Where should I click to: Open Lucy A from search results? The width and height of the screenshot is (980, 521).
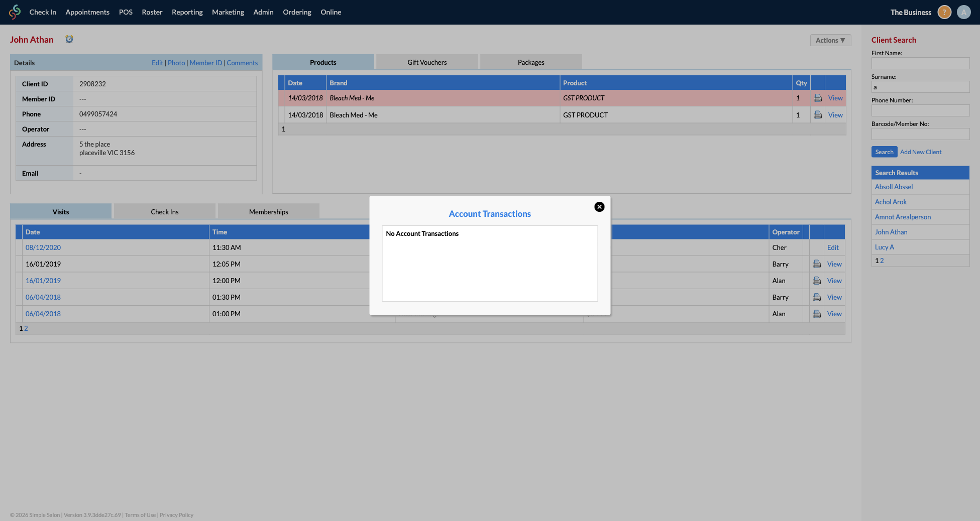tap(884, 246)
